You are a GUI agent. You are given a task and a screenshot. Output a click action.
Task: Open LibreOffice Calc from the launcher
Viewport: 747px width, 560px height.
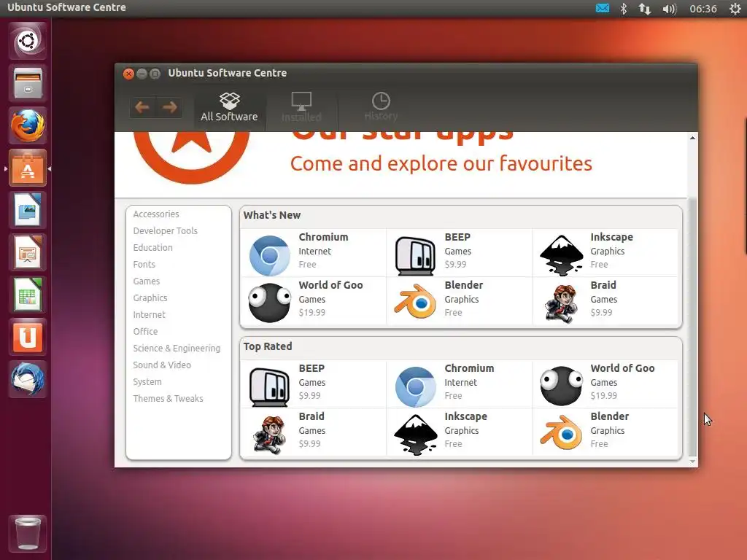pyautogui.click(x=27, y=295)
